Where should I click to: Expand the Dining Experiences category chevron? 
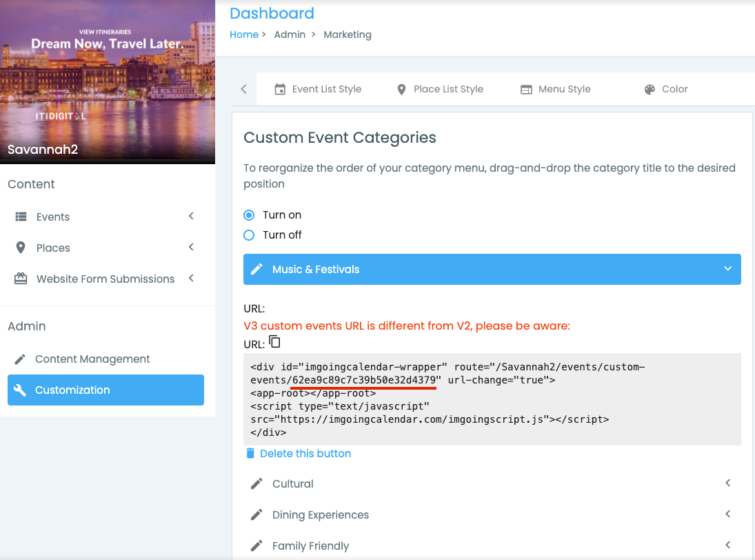pos(727,514)
